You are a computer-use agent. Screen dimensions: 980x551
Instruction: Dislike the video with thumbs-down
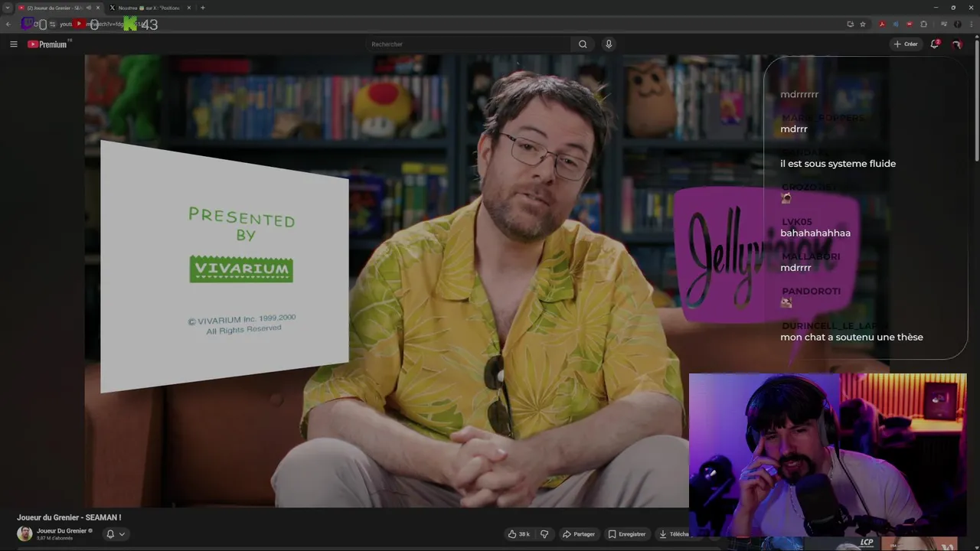pyautogui.click(x=544, y=534)
